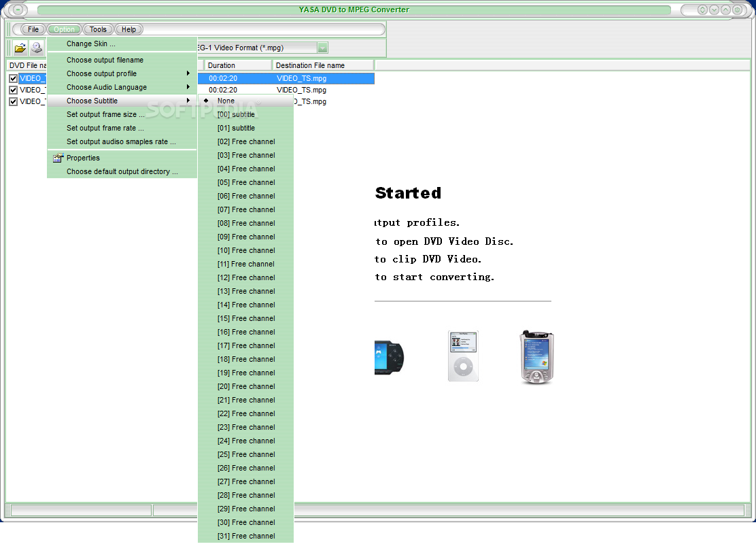Pick [29] Free channel
Viewport: 756px width, 544px height.
coord(245,509)
